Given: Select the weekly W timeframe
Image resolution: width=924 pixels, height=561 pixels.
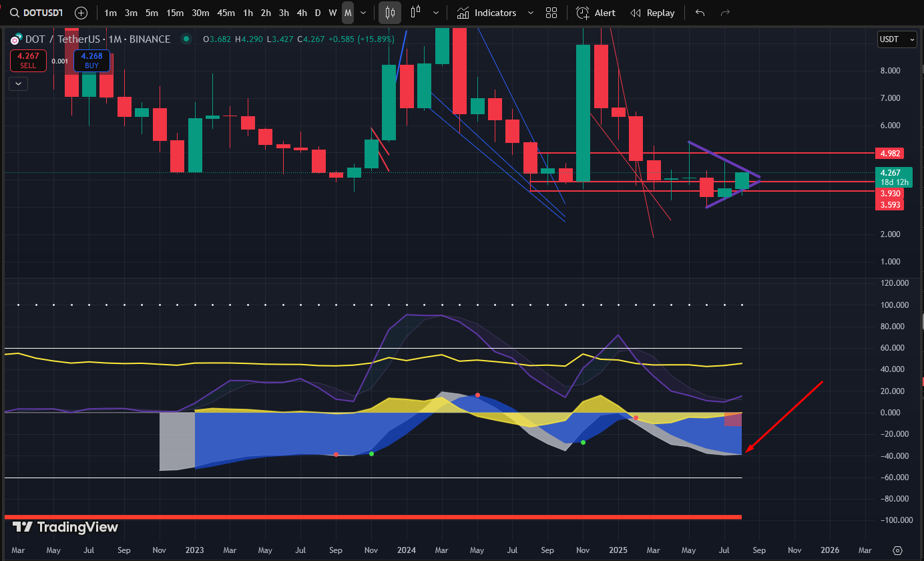Looking at the screenshot, I should (x=332, y=13).
